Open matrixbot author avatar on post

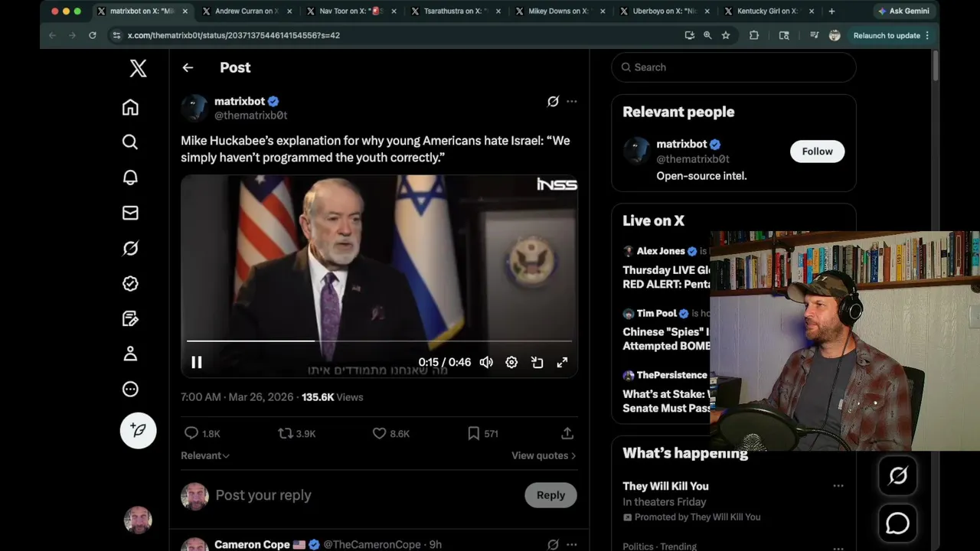click(x=194, y=108)
